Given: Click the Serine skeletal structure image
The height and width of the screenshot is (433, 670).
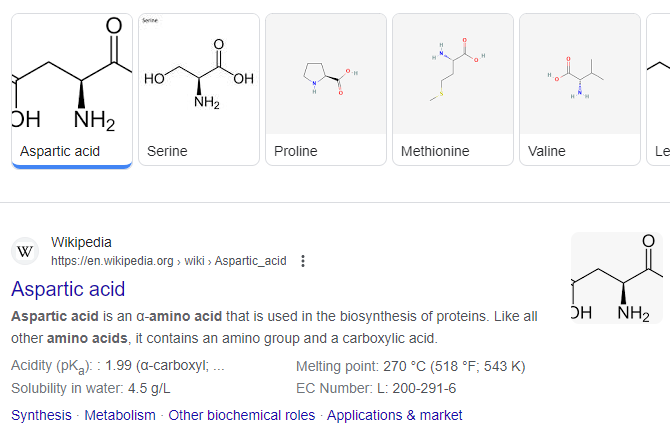Looking at the screenshot, I should (x=199, y=74).
